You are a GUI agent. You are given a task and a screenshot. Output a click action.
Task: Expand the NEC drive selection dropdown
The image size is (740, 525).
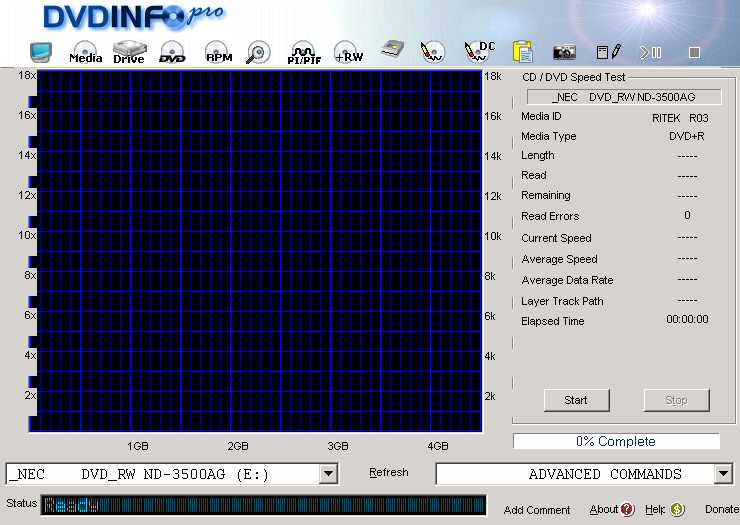328,474
